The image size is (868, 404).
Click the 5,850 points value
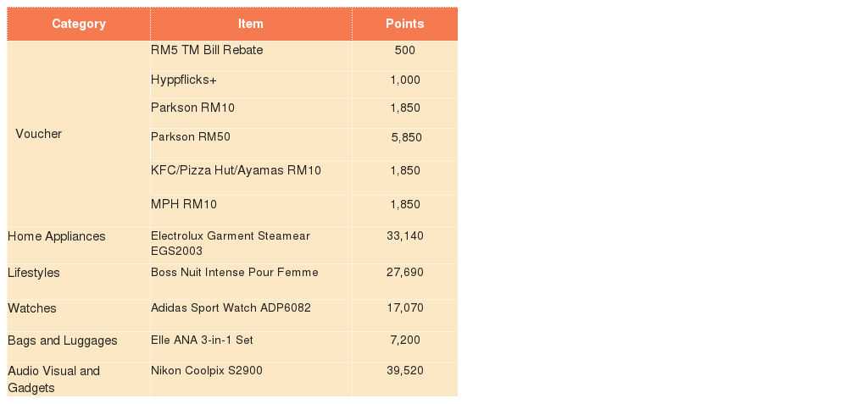tap(407, 138)
